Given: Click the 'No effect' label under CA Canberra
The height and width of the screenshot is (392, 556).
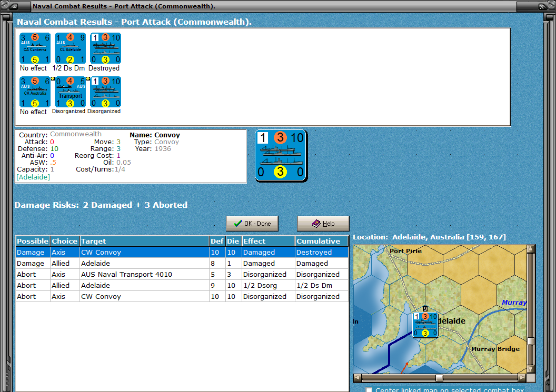Looking at the screenshot, I should click(33, 68).
